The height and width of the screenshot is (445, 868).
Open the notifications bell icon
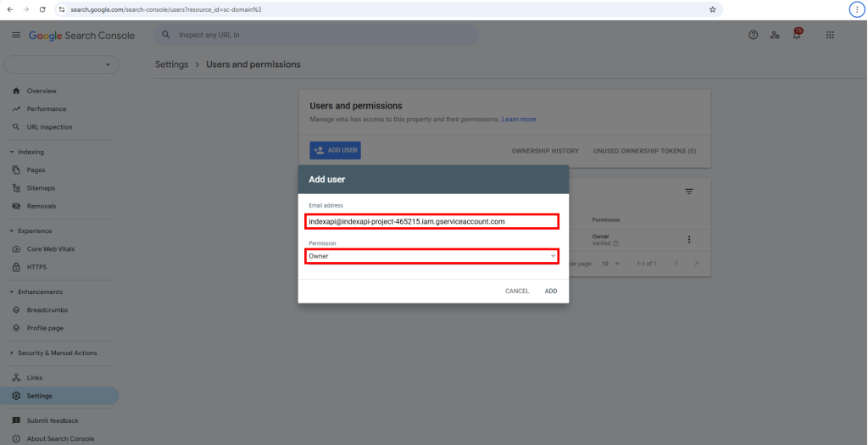(x=796, y=35)
